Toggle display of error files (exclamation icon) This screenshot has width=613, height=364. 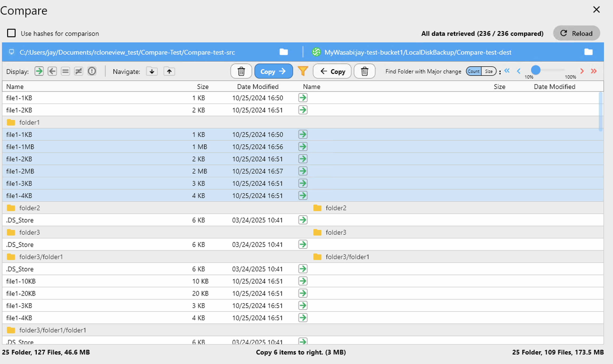tap(92, 71)
